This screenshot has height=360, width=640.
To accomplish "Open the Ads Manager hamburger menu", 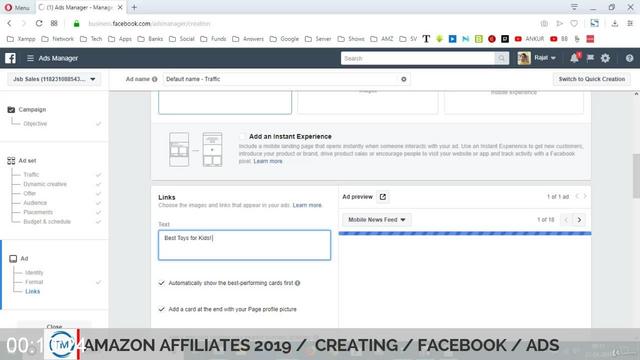I will point(30,58).
